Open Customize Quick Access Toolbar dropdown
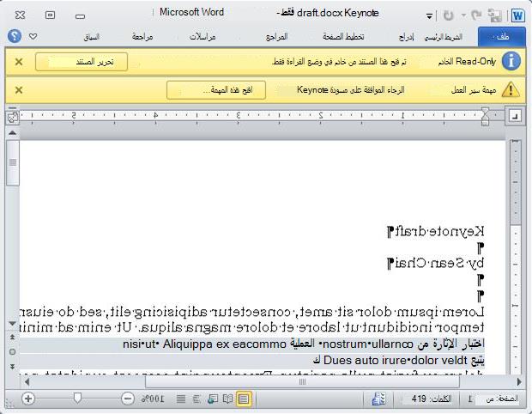 pyautogui.click(x=429, y=16)
